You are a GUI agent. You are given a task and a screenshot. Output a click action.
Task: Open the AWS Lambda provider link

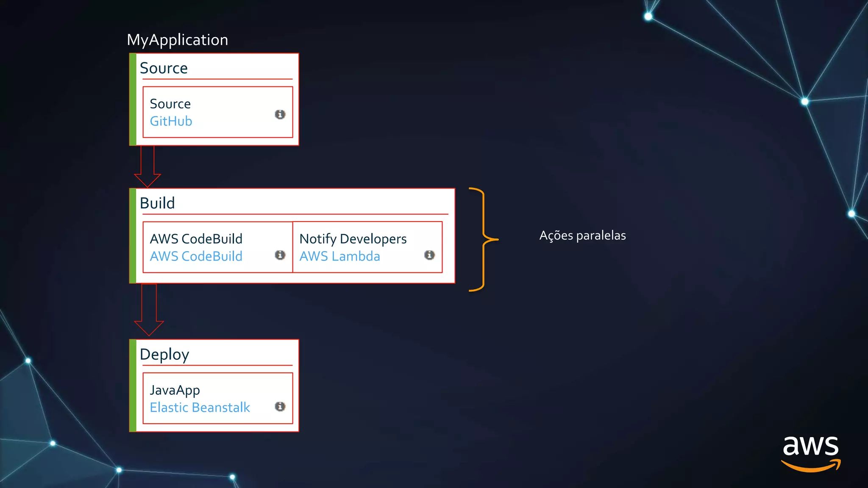point(339,256)
